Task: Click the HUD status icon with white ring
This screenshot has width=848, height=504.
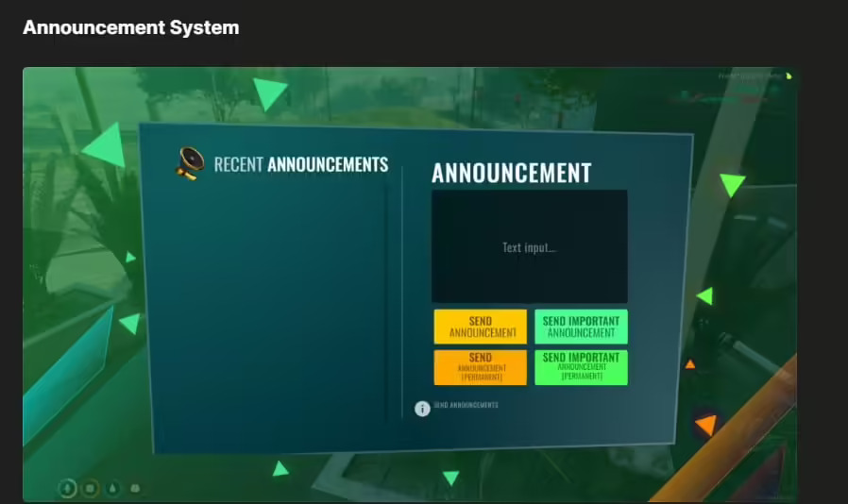Action: [68, 488]
